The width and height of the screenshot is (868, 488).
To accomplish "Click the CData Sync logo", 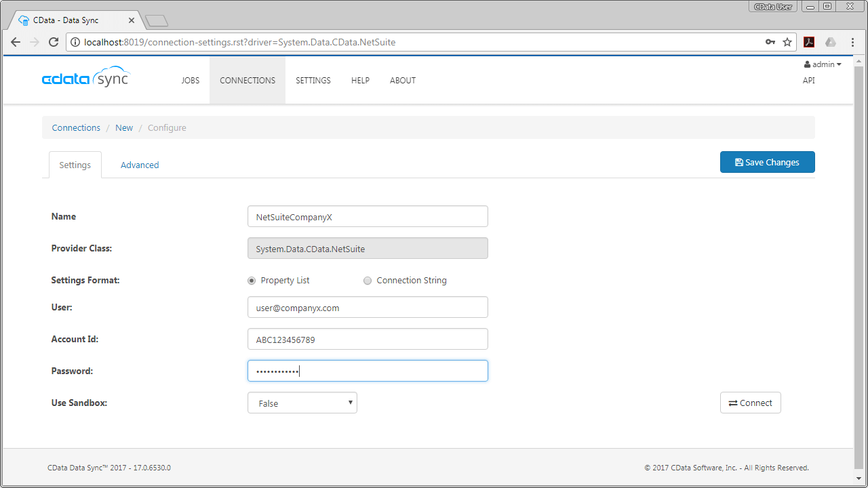I will point(85,78).
